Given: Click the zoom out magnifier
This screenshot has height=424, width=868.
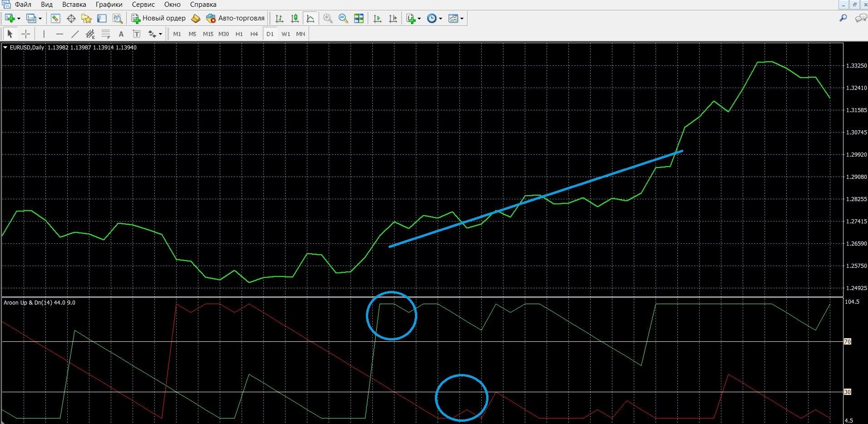Looking at the screenshot, I should [343, 18].
